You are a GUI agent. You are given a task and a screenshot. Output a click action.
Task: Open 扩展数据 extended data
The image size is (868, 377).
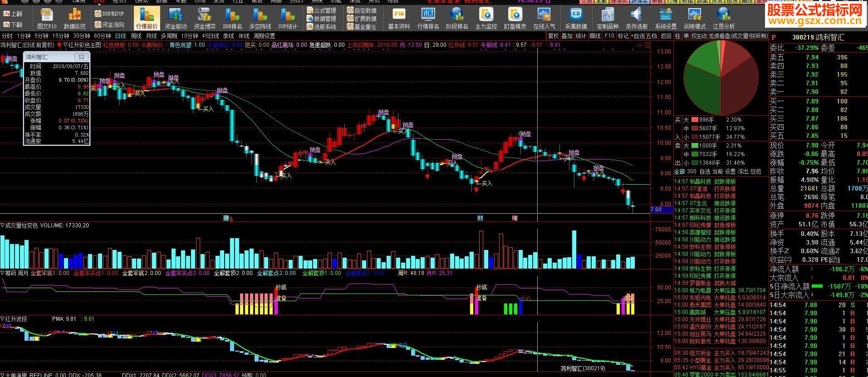(x=362, y=19)
